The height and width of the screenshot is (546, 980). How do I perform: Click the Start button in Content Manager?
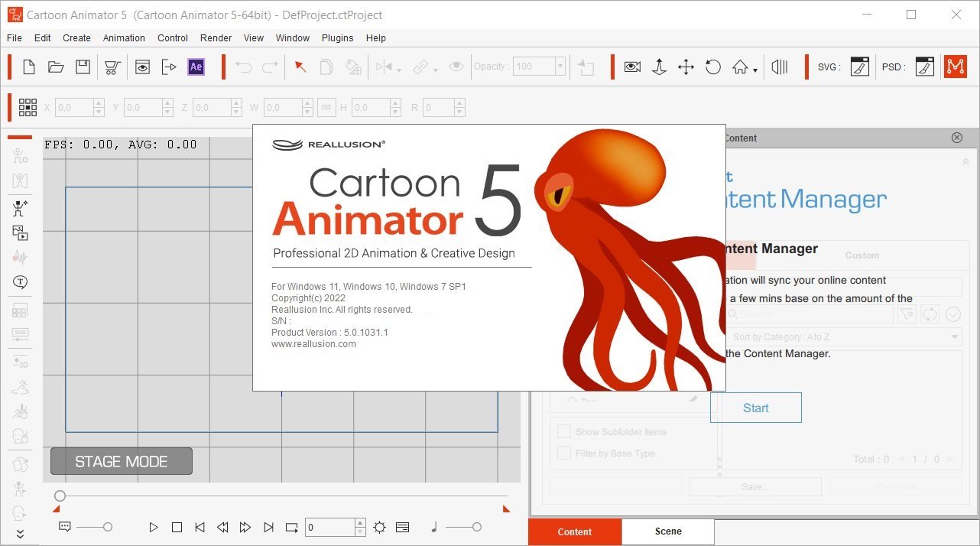click(755, 407)
